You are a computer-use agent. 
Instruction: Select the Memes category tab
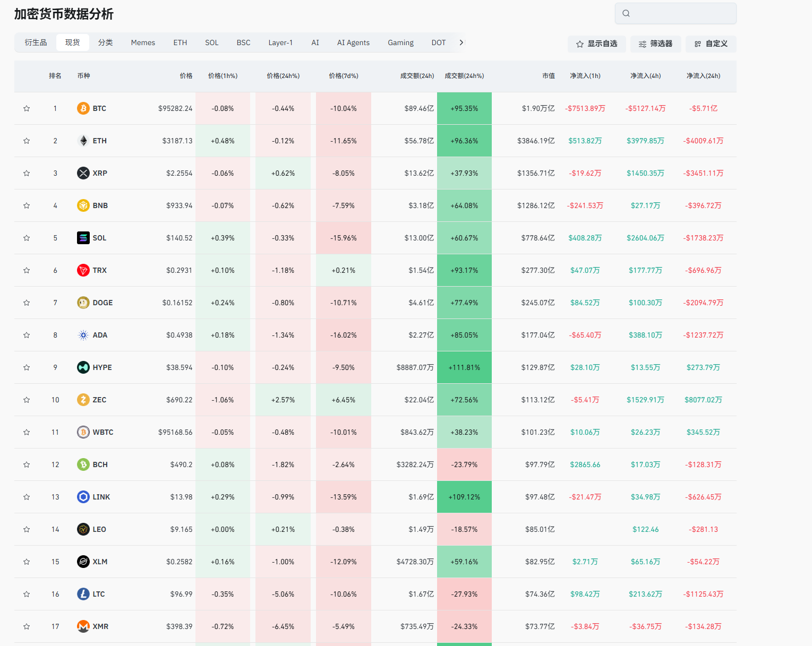tap(143, 42)
